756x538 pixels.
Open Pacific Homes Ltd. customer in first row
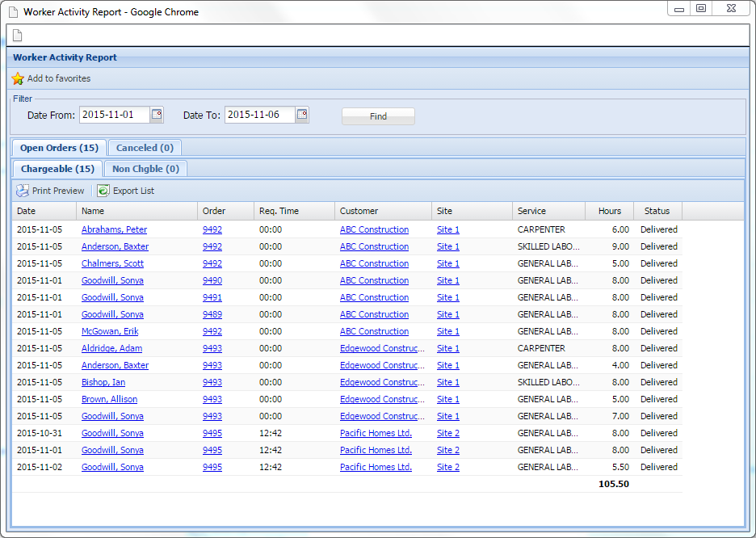coord(376,433)
